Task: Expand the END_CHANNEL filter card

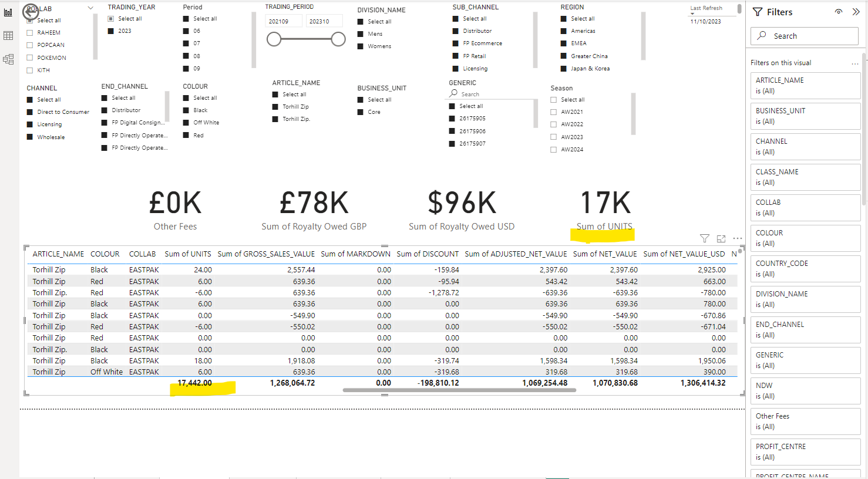Action: tap(805, 330)
